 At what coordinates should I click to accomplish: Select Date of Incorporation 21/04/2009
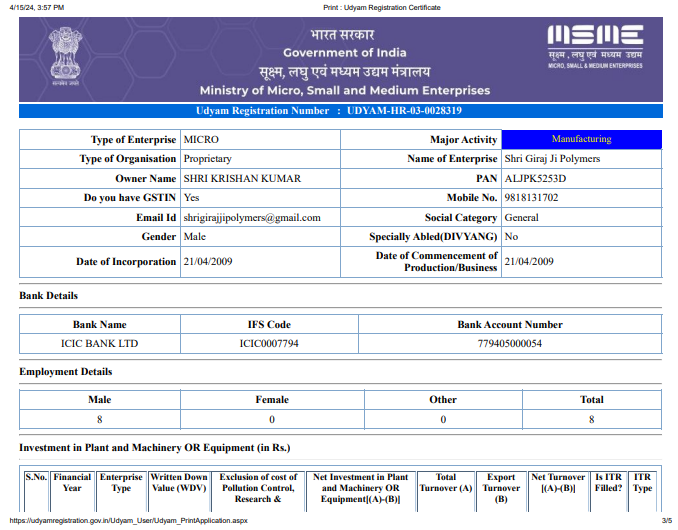pyautogui.click(x=208, y=262)
